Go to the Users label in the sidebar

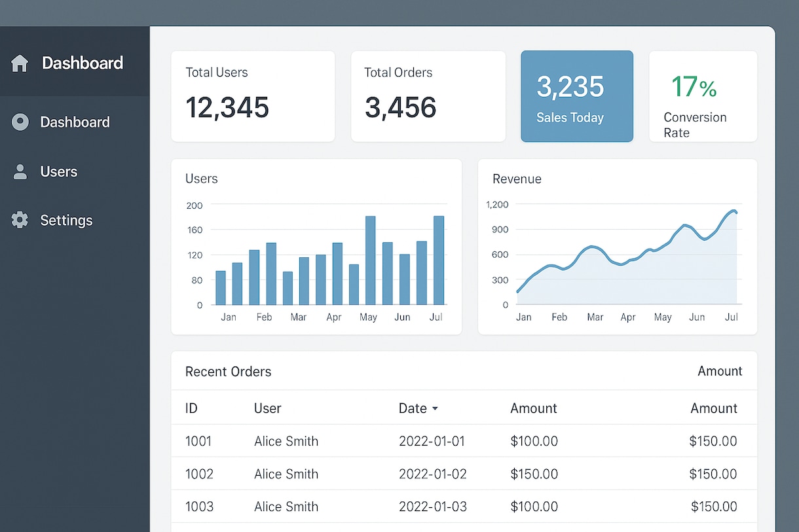pos(59,171)
